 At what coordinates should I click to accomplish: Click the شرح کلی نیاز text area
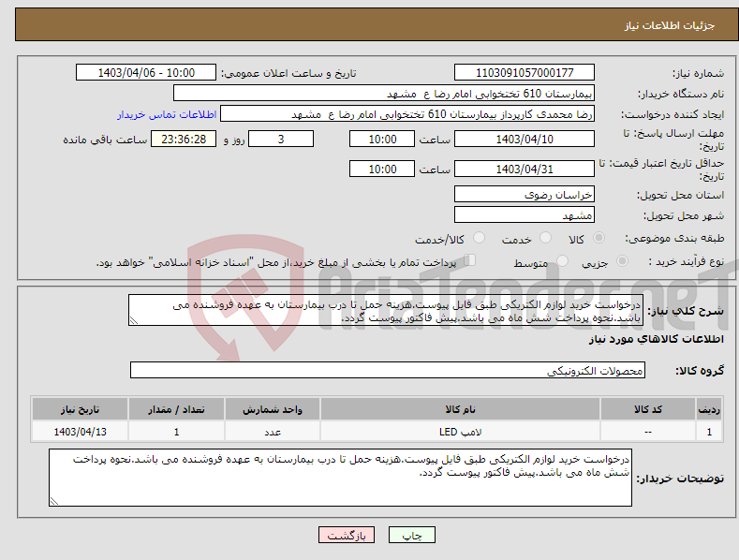[x=386, y=310]
